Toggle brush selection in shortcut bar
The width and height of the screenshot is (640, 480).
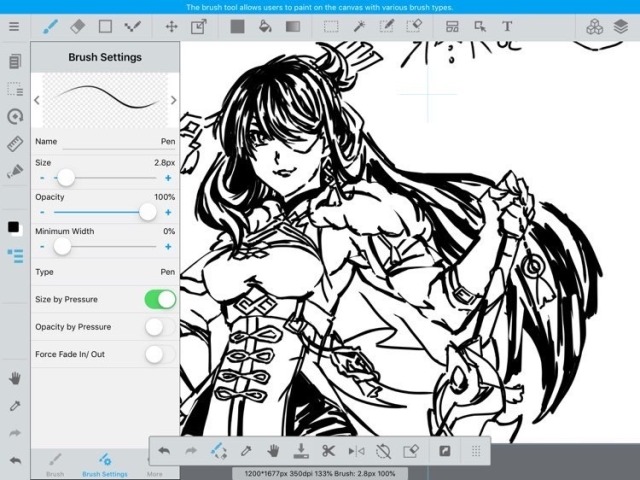[x=218, y=451]
